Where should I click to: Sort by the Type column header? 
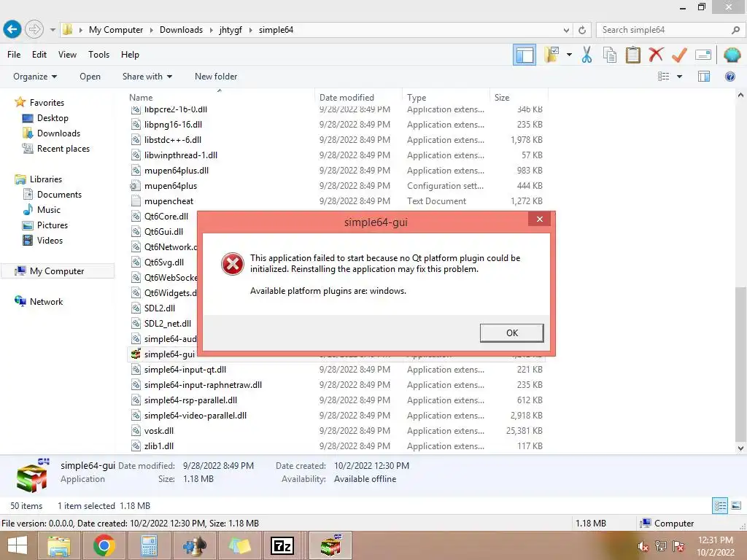tap(417, 98)
